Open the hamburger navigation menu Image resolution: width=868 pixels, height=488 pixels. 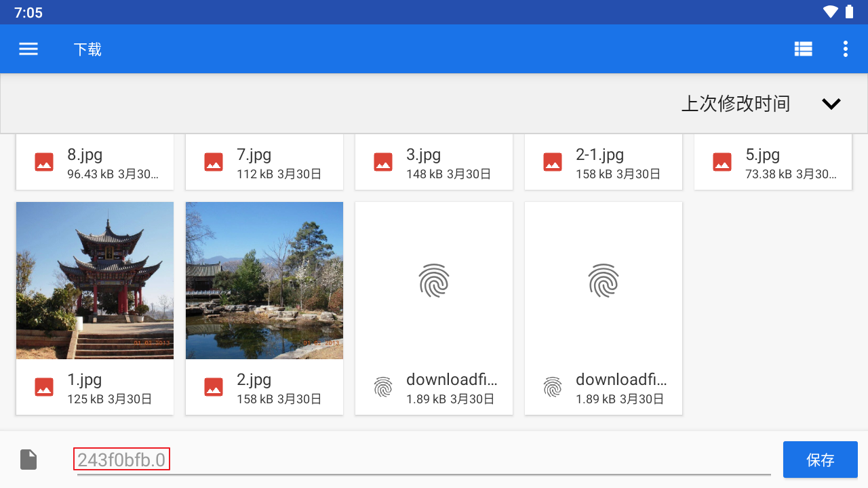pos(28,49)
